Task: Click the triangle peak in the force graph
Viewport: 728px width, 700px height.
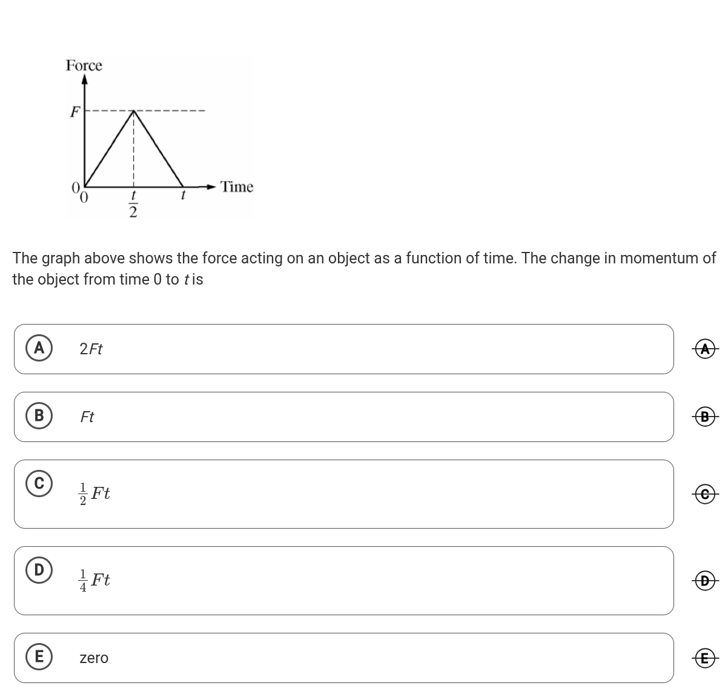Action: 133,111
